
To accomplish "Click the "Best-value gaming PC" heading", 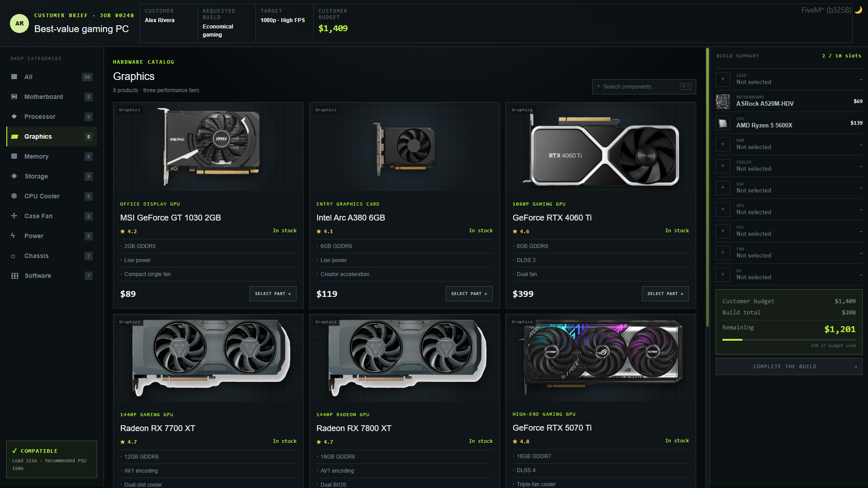I will click(x=81, y=29).
